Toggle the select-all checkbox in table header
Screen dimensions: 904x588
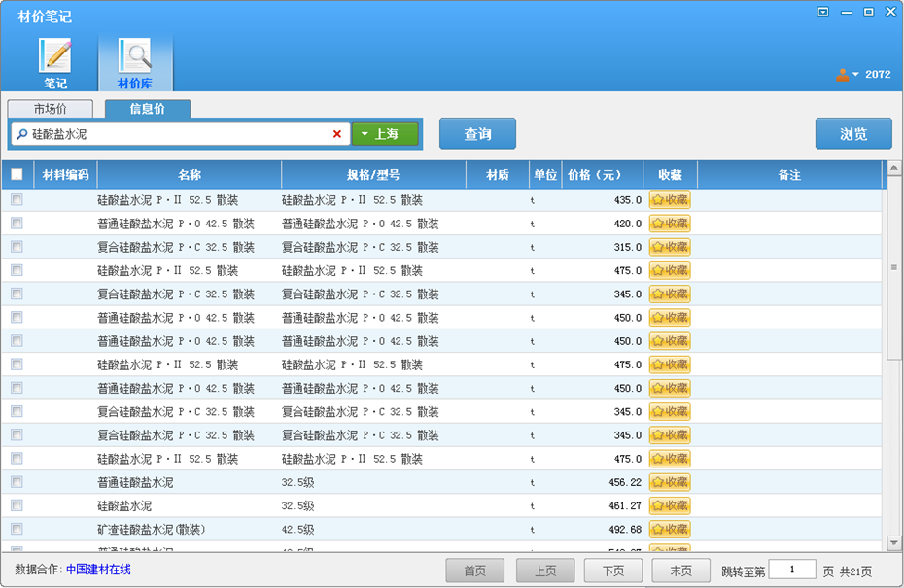pyautogui.click(x=17, y=175)
